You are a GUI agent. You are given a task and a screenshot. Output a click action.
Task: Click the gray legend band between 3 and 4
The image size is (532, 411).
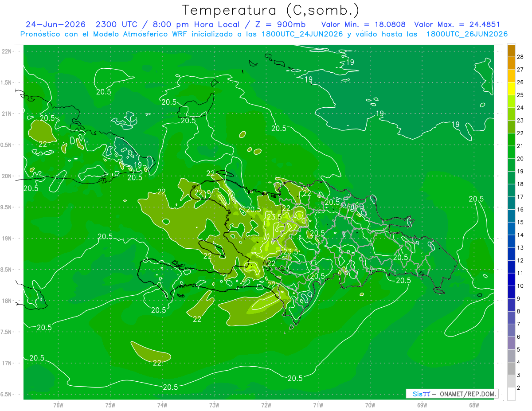tap(511, 368)
